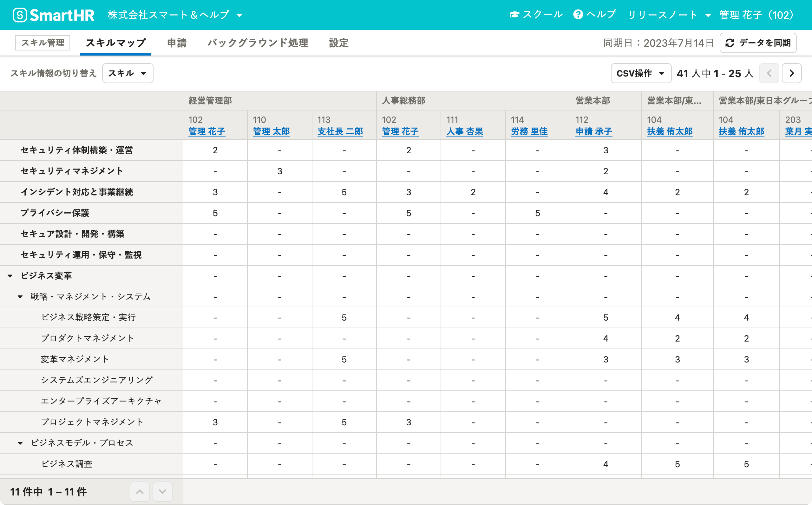The height and width of the screenshot is (505, 812).
Task: Collapse 戦略・マネジメント・システム group
Action: coord(20,296)
